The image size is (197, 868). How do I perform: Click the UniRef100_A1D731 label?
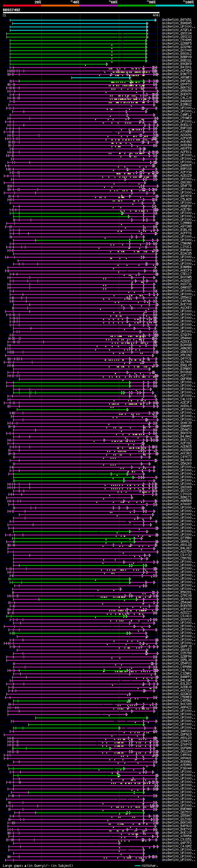coord(177,284)
